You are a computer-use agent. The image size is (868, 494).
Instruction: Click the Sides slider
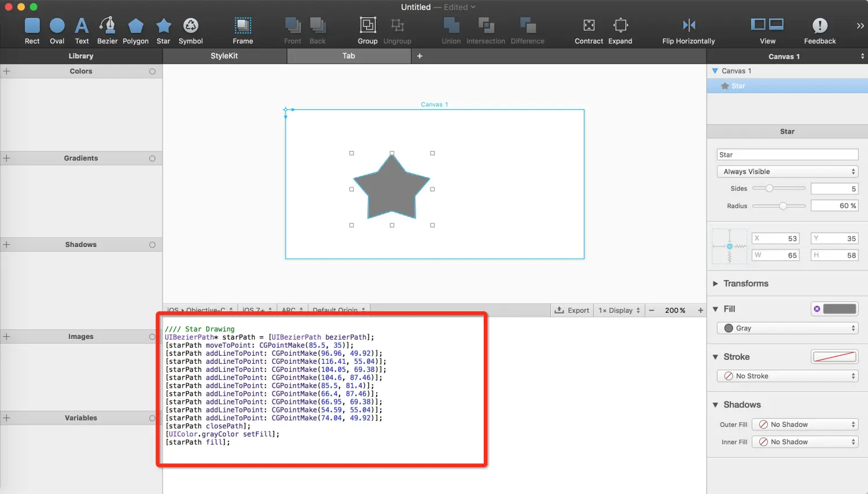pyautogui.click(x=779, y=189)
